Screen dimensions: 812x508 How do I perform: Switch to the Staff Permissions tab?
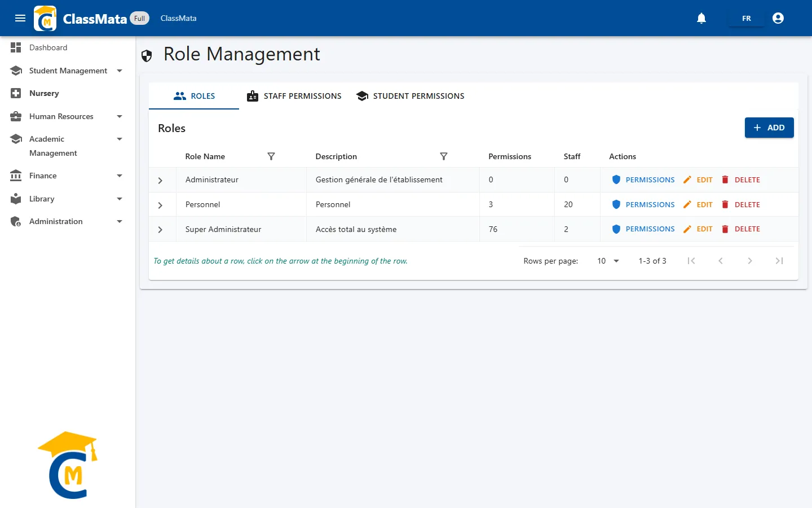[x=294, y=96]
